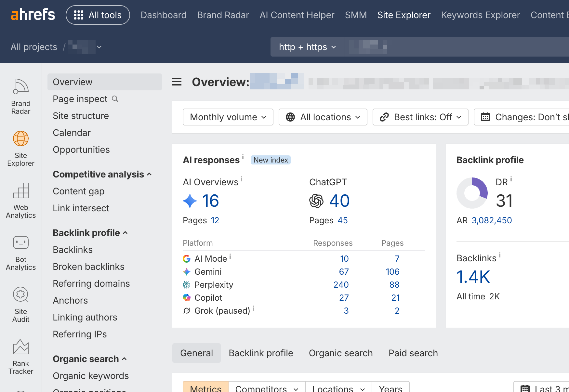Show info tooltip for AI responses
The image size is (569, 392).
243,157
